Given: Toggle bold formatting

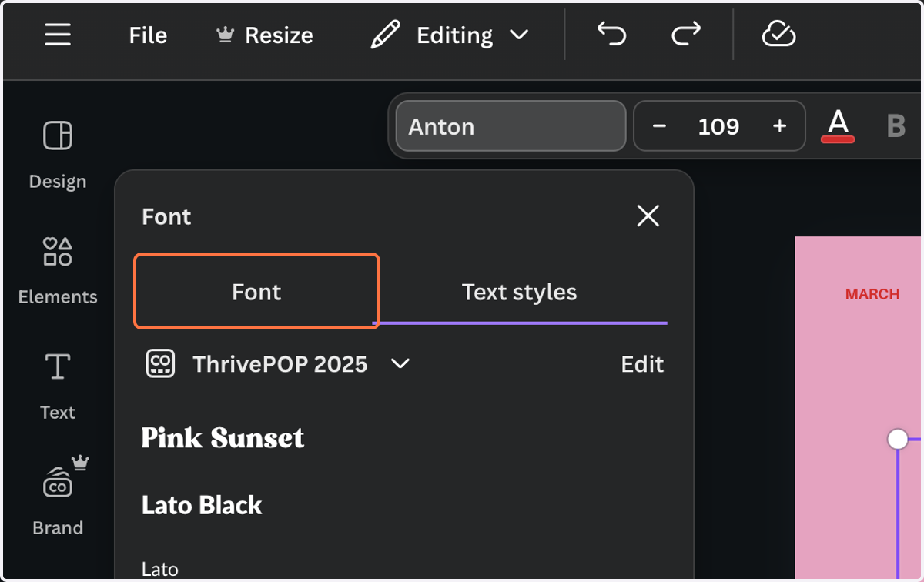Looking at the screenshot, I should pyautogui.click(x=896, y=126).
